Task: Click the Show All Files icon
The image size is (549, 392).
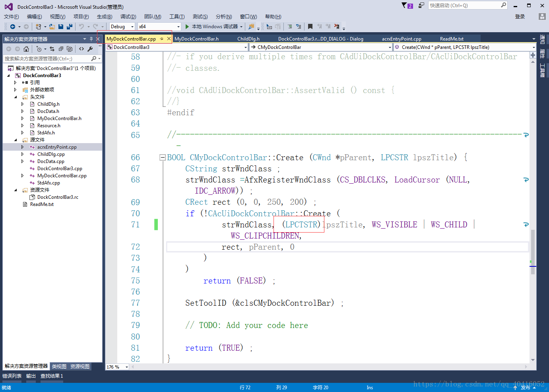Action: point(70,49)
